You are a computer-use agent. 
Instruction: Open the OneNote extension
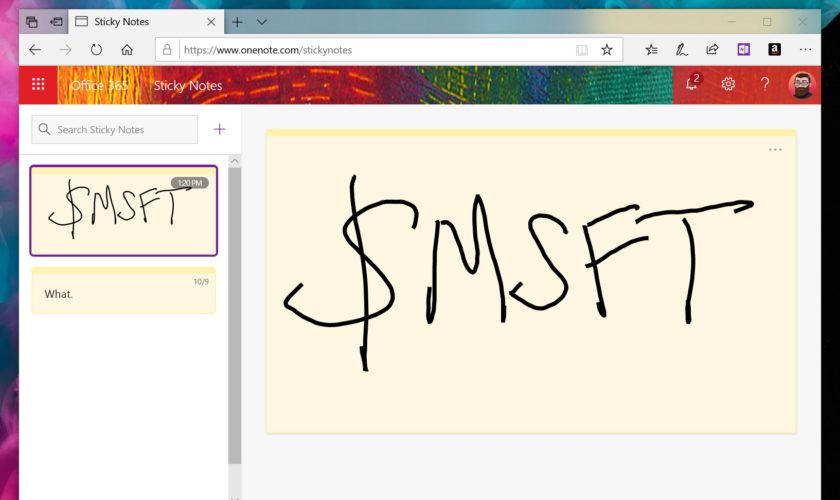point(744,50)
